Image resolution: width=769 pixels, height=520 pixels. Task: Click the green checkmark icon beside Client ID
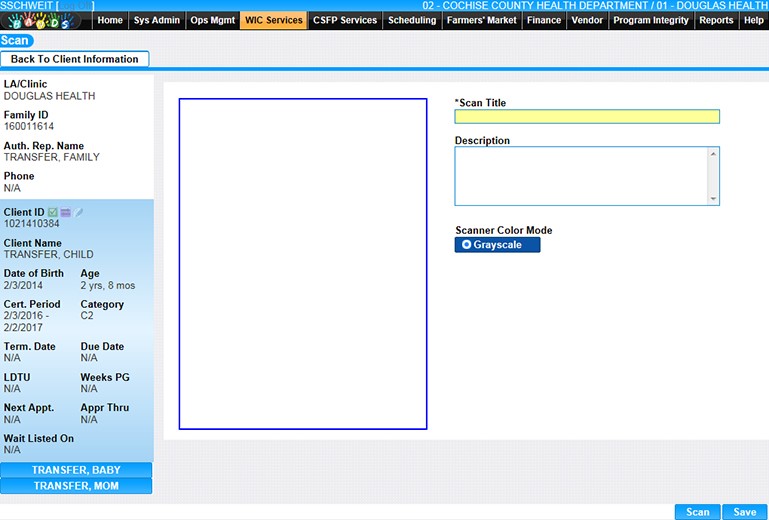pyautogui.click(x=53, y=212)
